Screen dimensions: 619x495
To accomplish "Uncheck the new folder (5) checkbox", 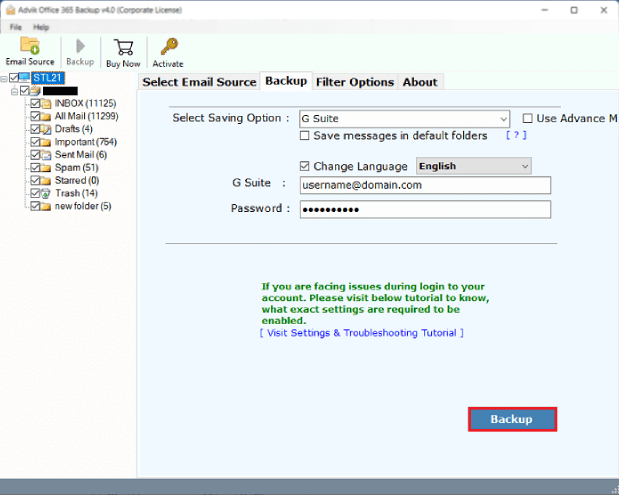I will 36,206.
